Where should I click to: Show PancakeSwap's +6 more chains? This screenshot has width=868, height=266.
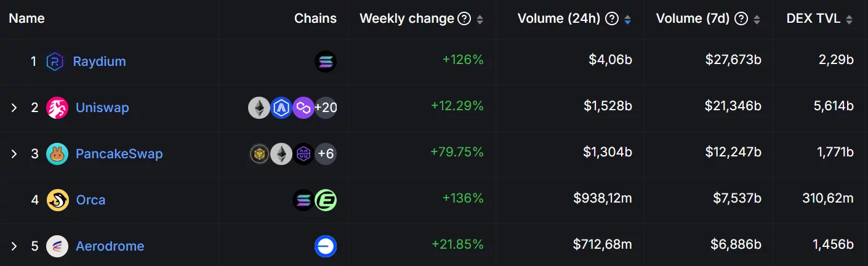pyautogui.click(x=326, y=153)
